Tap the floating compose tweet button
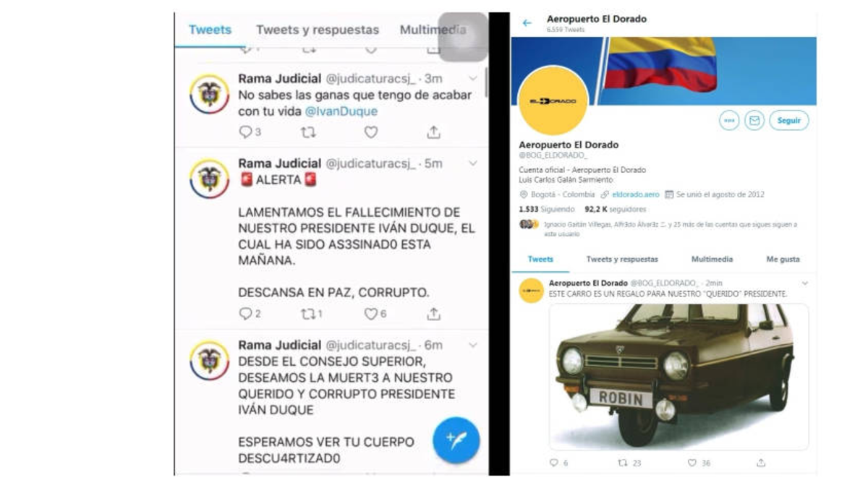 tap(456, 440)
